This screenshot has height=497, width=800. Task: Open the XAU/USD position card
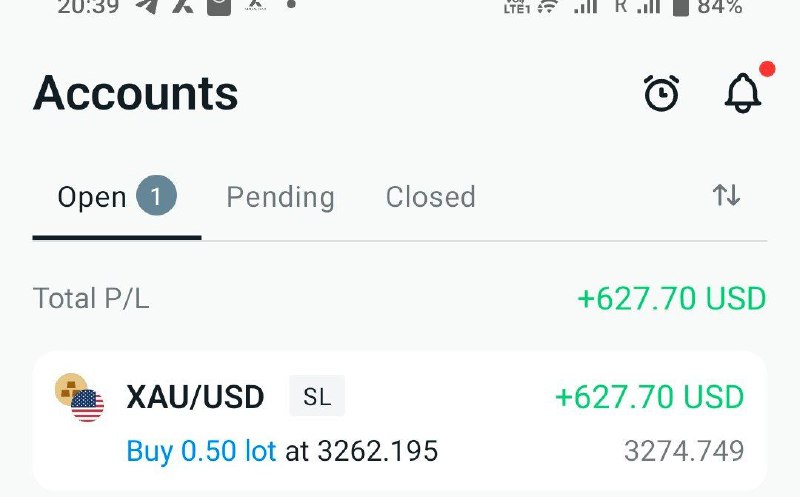click(x=400, y=421)
